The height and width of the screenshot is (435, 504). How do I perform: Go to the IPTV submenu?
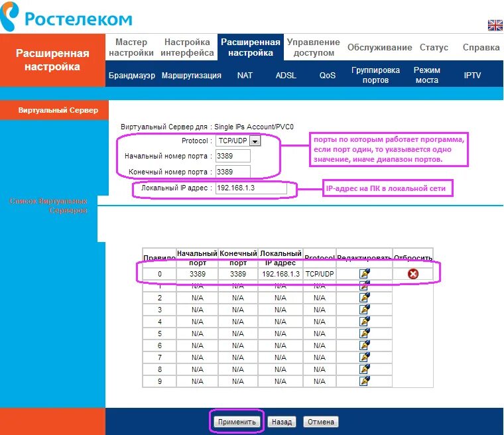pyautogui.click(x=472, y=75)
